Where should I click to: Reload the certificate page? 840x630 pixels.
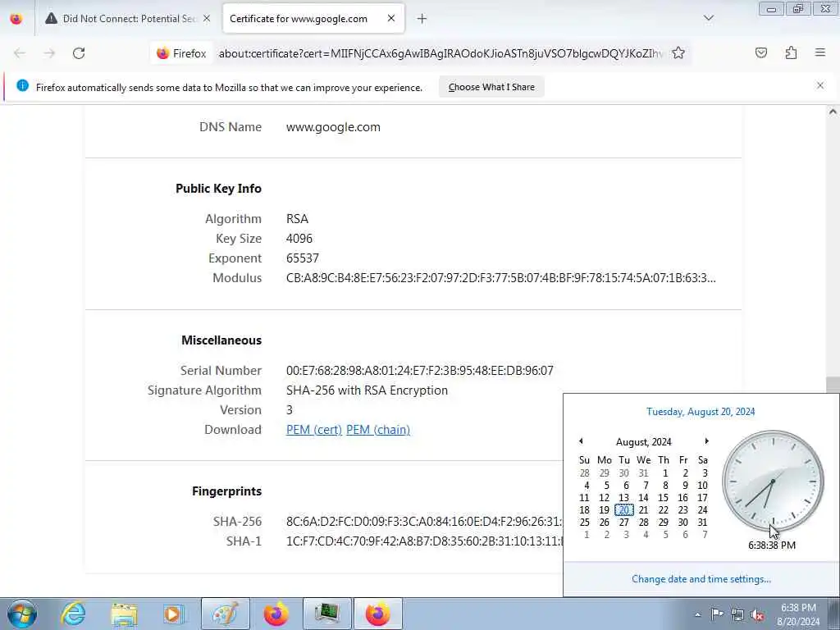point(79,53)
